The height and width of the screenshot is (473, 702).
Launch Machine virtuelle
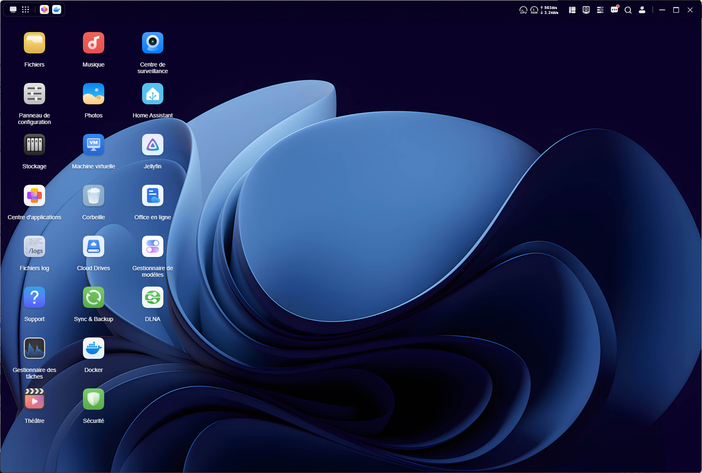point(94,145)
